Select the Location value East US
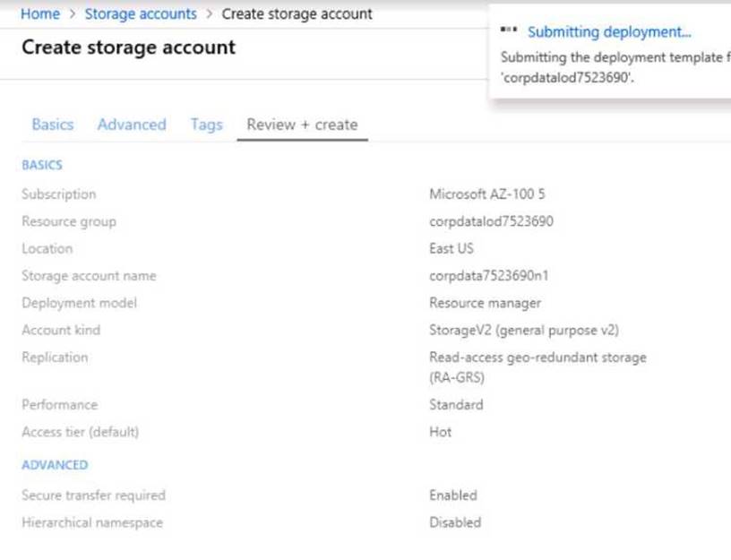731x560 pixels. [x=451, y=248]
